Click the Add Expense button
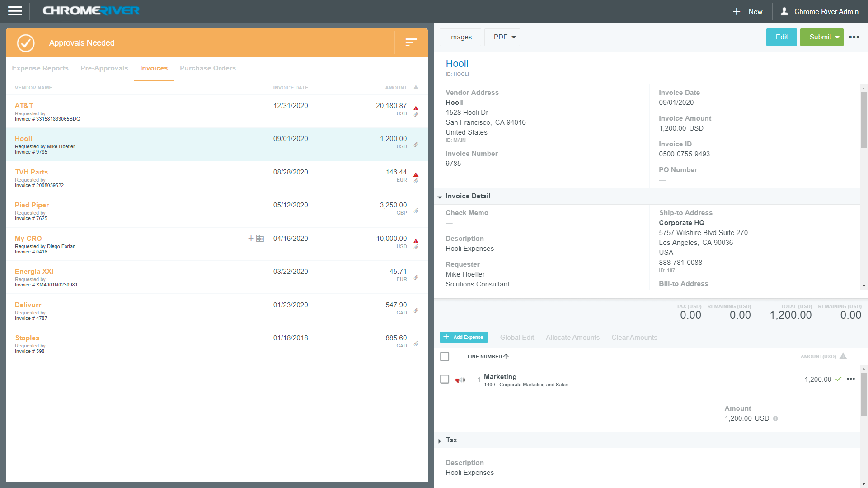Image resolution: width=868 pixels, height=488 pixels. tap(464, 337)
